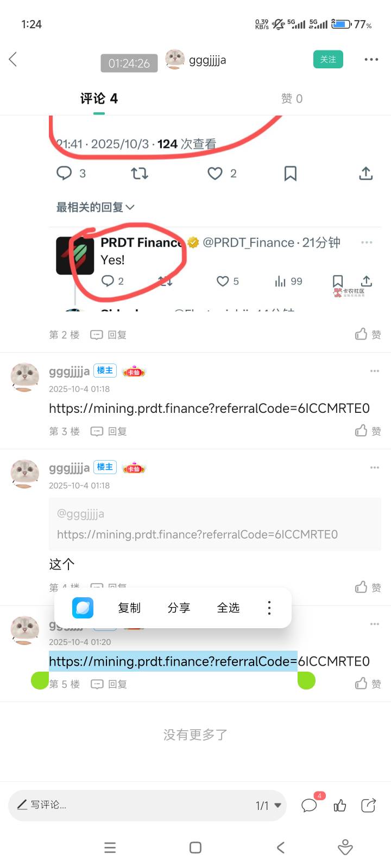Viewport: 391px width, 868px height.
Task: Follow user with 关注 button
Action: (x=328, y=59)
